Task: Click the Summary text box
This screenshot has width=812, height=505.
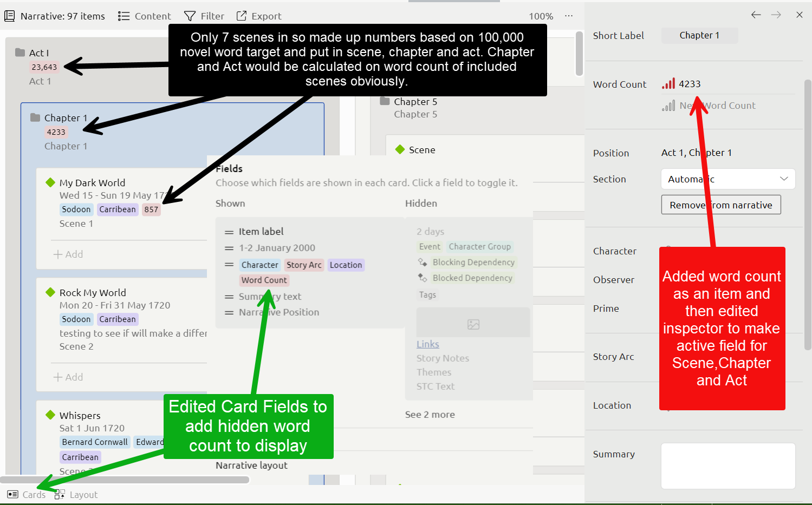Action: tap(727, 465)
